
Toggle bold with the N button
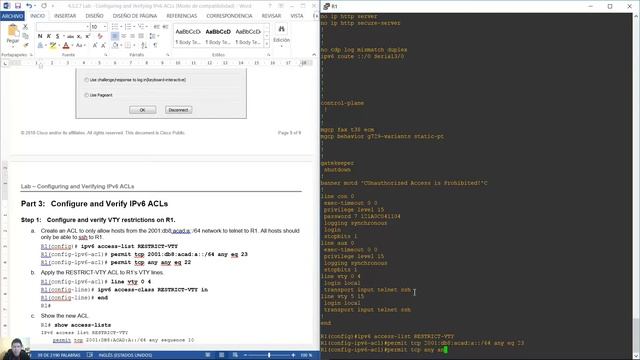point(40,36)
